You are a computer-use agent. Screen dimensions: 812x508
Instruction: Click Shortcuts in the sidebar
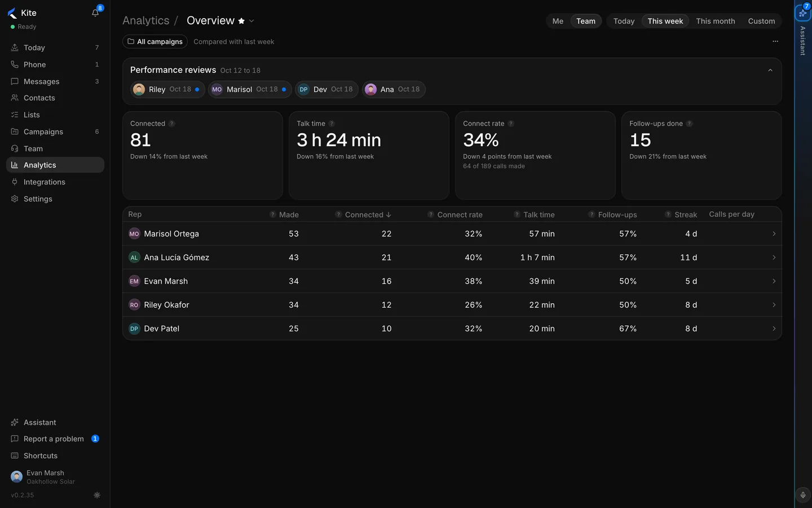pos(55,456)
